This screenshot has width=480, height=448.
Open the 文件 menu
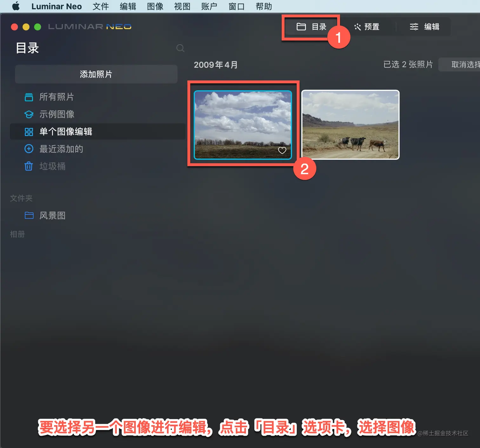(101, 6)
